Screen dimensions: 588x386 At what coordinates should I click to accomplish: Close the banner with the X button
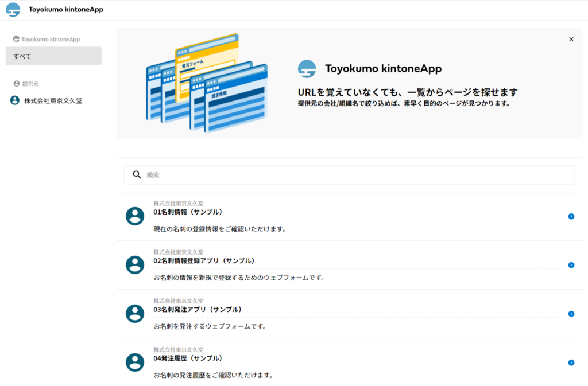[571, 40]
